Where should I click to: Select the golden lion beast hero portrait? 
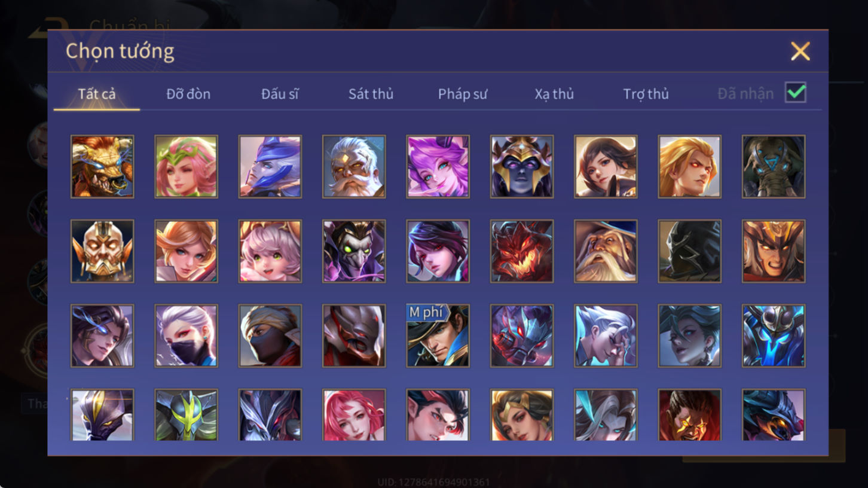[x=102, y=166]
